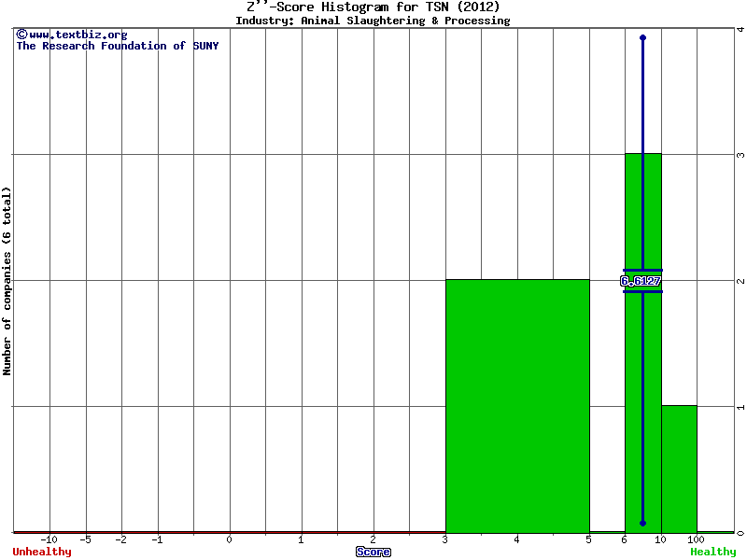Click the dot at top of blue line
This screenshot has width=747, height=560.
642,37
